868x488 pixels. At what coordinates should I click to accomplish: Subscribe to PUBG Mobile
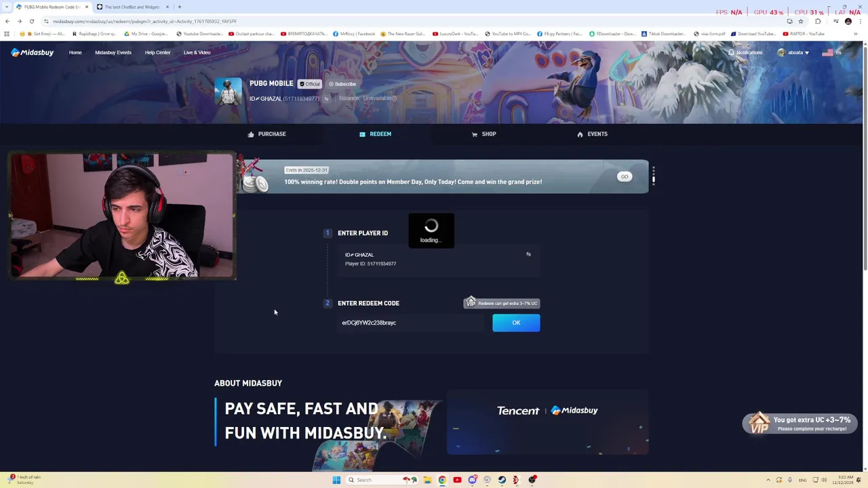[342, 84]
